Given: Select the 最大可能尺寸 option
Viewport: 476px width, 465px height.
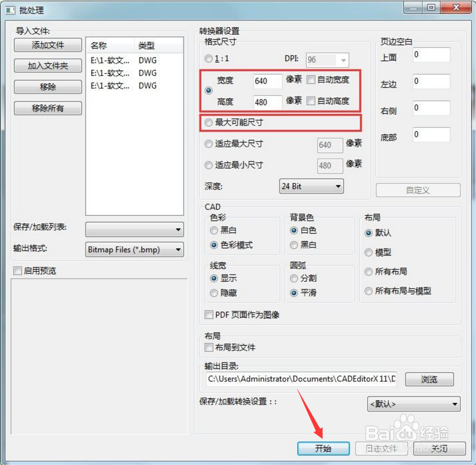Looking at the screenshot, I should pos(208,122).
